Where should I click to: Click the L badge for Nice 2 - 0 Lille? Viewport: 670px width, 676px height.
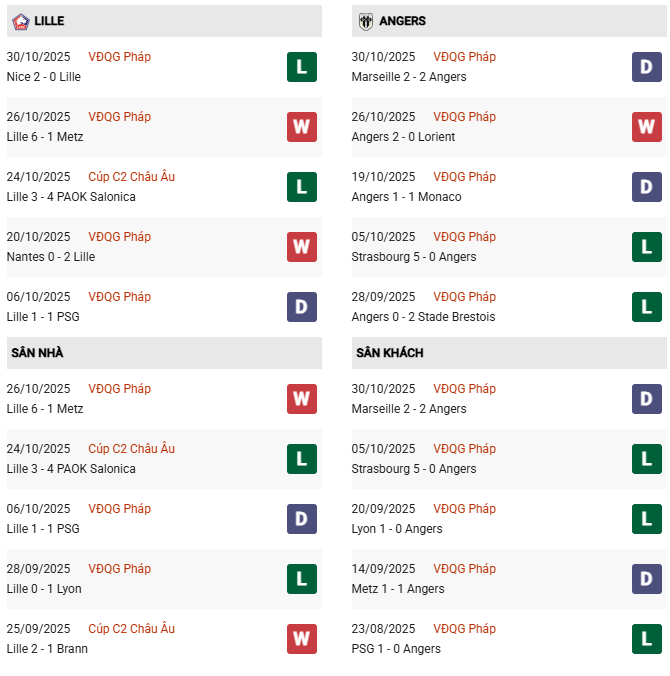click(x=301, y=67)
